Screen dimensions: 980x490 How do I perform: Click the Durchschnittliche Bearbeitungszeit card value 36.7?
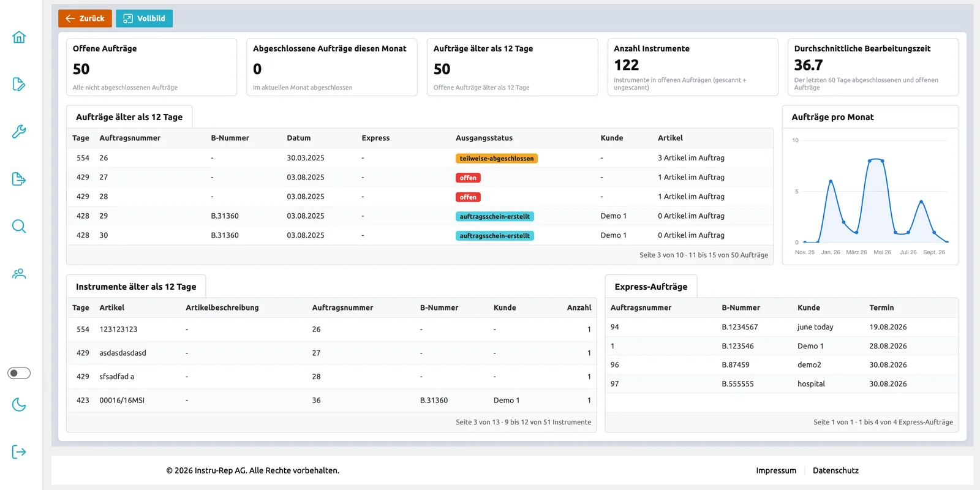(809, 65)
